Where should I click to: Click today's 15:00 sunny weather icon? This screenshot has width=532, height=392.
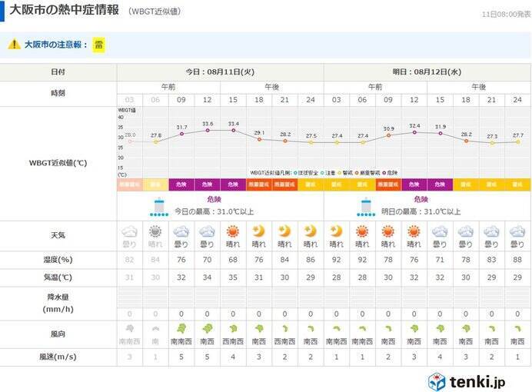click(233, 231)
